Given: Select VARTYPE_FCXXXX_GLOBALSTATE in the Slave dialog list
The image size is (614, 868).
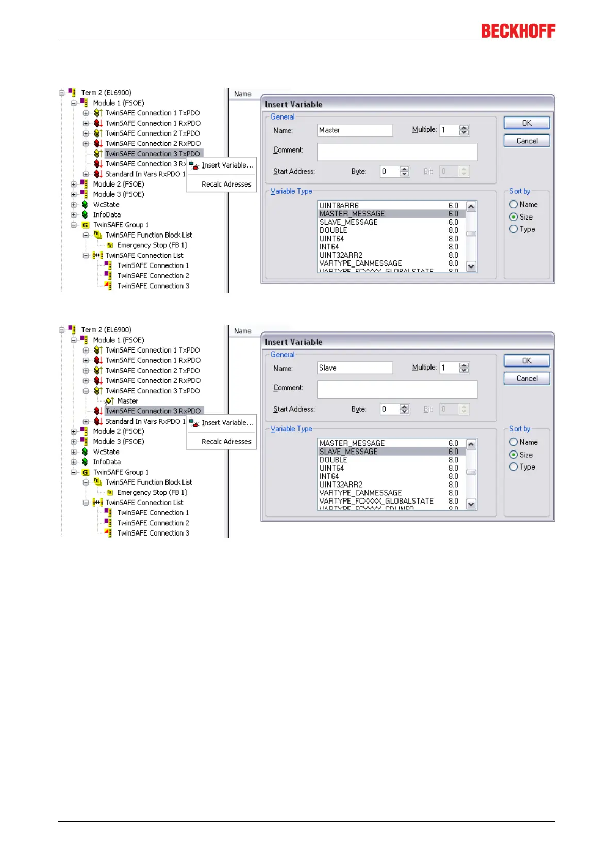Looking at the screenshot, I should click(x=391, y=501).
